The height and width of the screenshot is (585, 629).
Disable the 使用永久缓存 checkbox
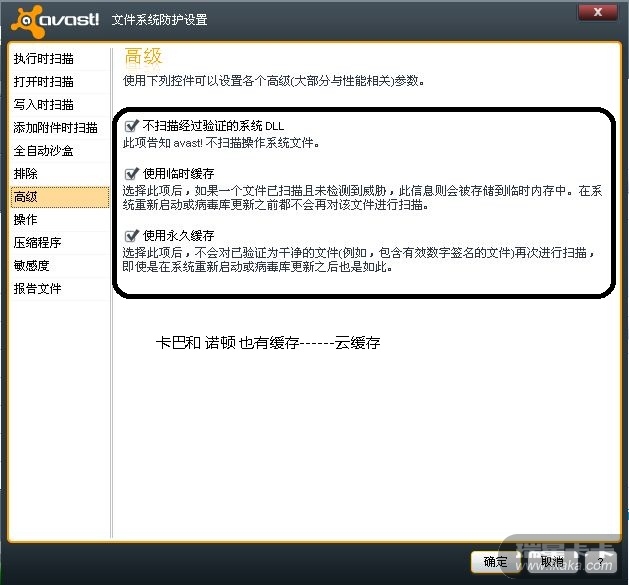pyautogui.click(x=131, y=236)
